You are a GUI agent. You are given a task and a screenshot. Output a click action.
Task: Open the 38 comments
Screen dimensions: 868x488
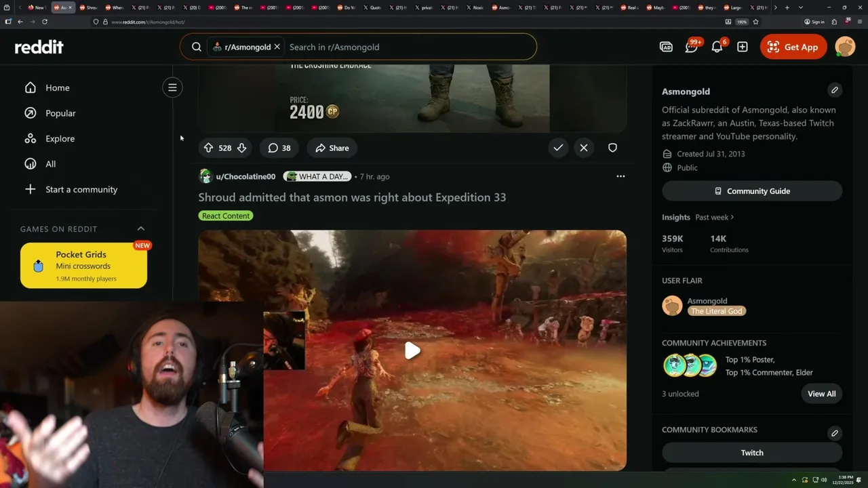(x=279, y=148)
